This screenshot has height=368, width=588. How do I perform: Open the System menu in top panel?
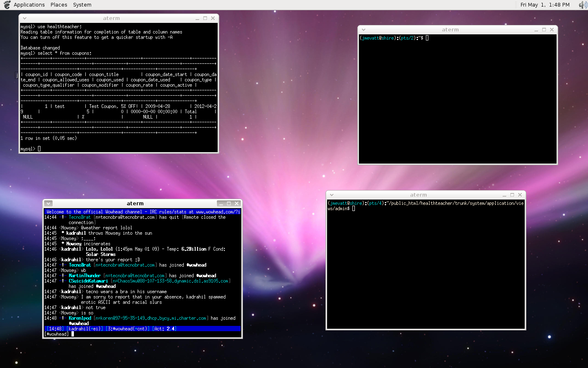[82, 5]
